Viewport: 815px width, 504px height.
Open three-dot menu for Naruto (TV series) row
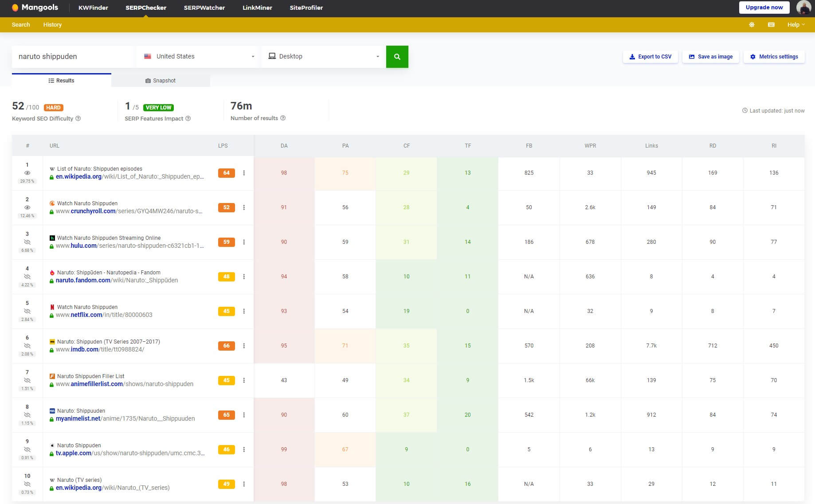(244, 484)
